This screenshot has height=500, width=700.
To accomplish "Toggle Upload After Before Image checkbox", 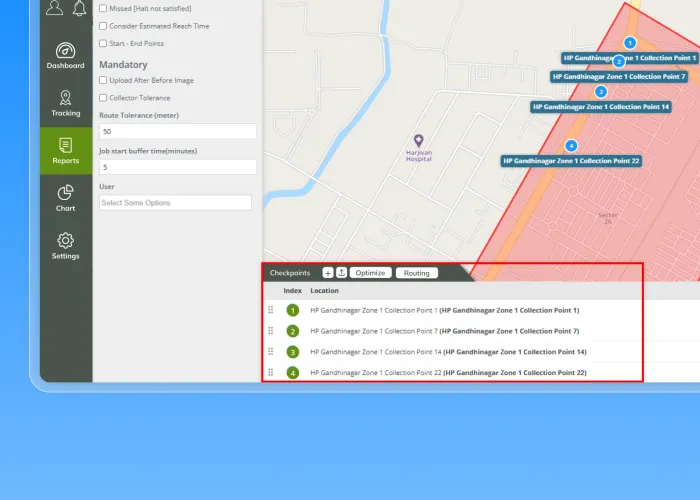I will (103, 80).
